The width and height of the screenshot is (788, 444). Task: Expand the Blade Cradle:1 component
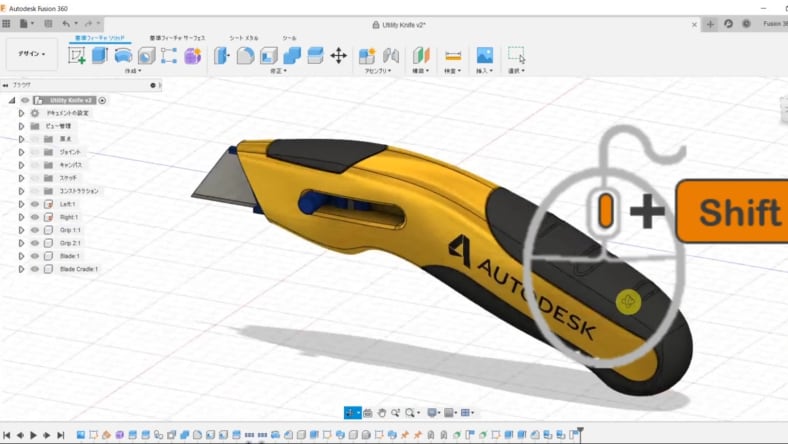click(21, 270)
